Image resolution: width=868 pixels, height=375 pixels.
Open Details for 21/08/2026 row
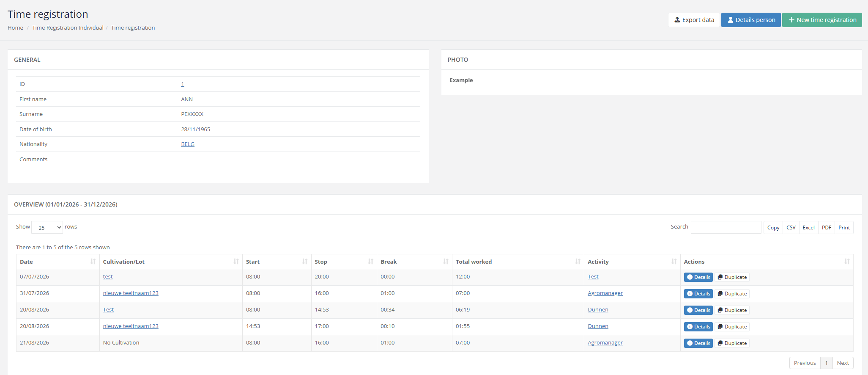click(698, 343)
